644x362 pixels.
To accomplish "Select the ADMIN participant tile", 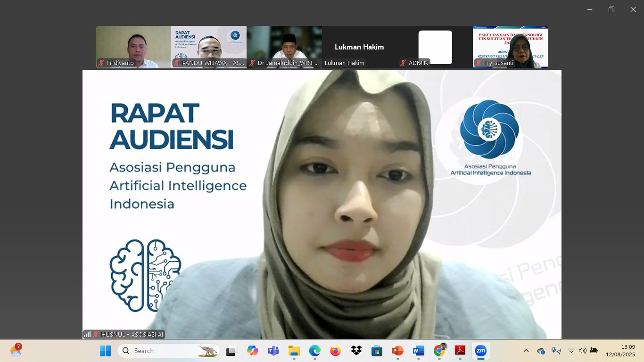I will point(435,47).
